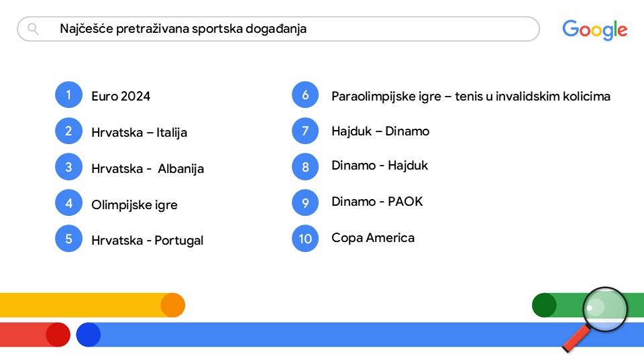
Task: Open the Olimpijske igre entry
Action: pos(134,204)
